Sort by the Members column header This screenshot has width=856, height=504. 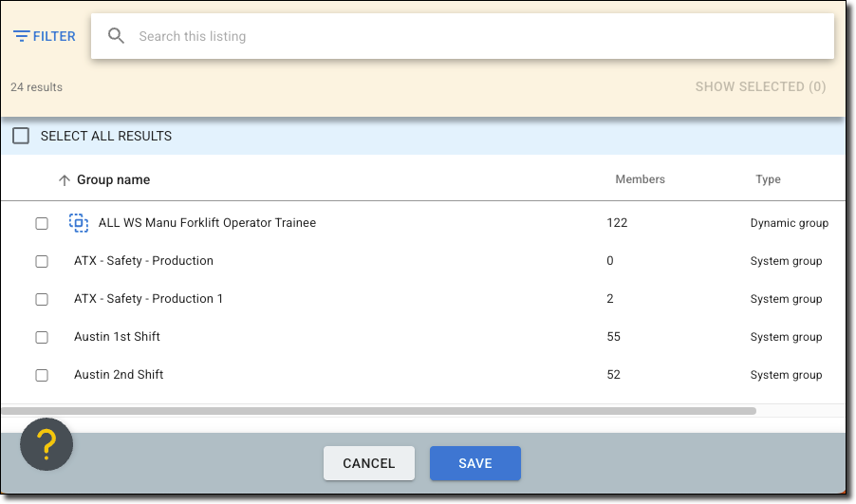640,179
